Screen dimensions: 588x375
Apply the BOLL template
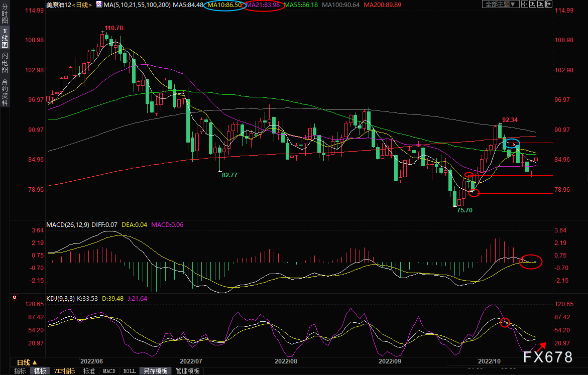pos(130,371)
